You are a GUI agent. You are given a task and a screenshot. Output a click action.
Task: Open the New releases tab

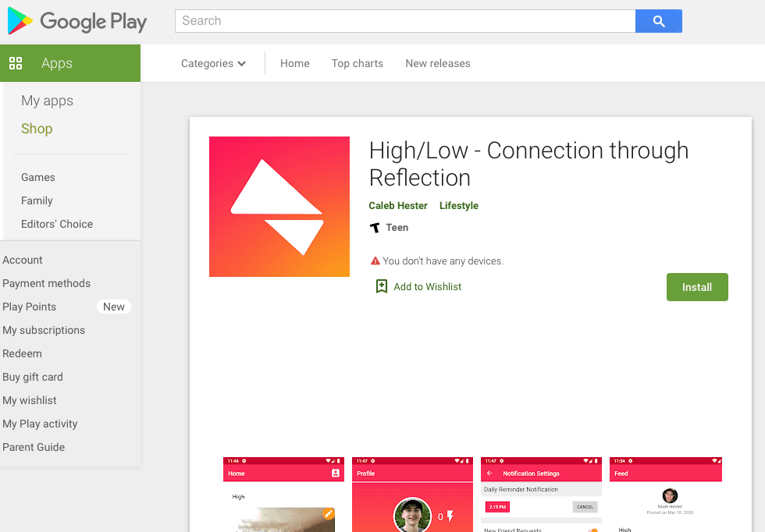pyautogui.click(x=437, y=63)
